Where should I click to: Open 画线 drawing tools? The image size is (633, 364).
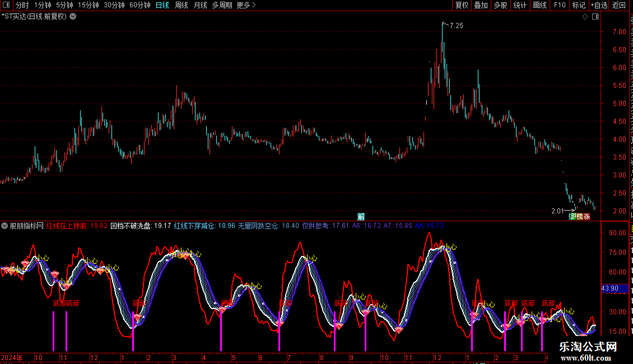540,5
